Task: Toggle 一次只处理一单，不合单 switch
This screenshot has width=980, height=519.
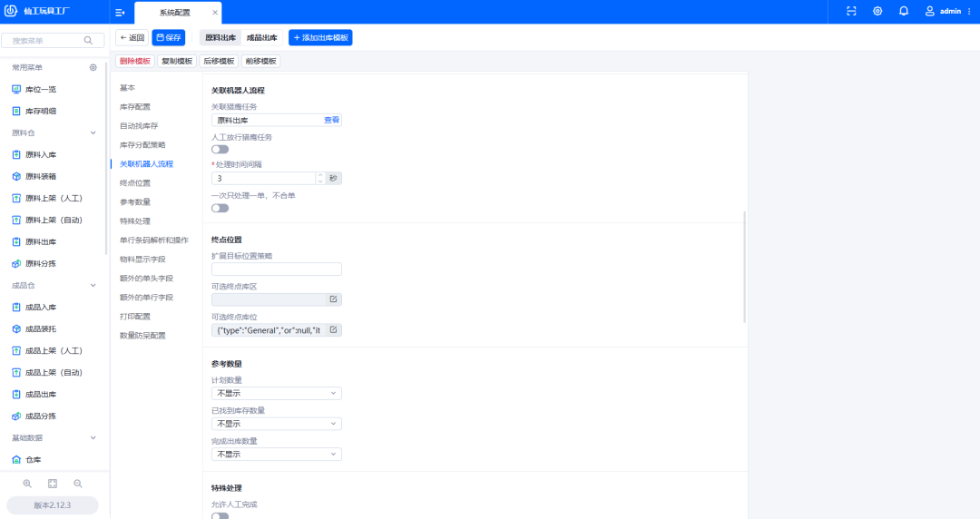Action: [x=220, y=208]
